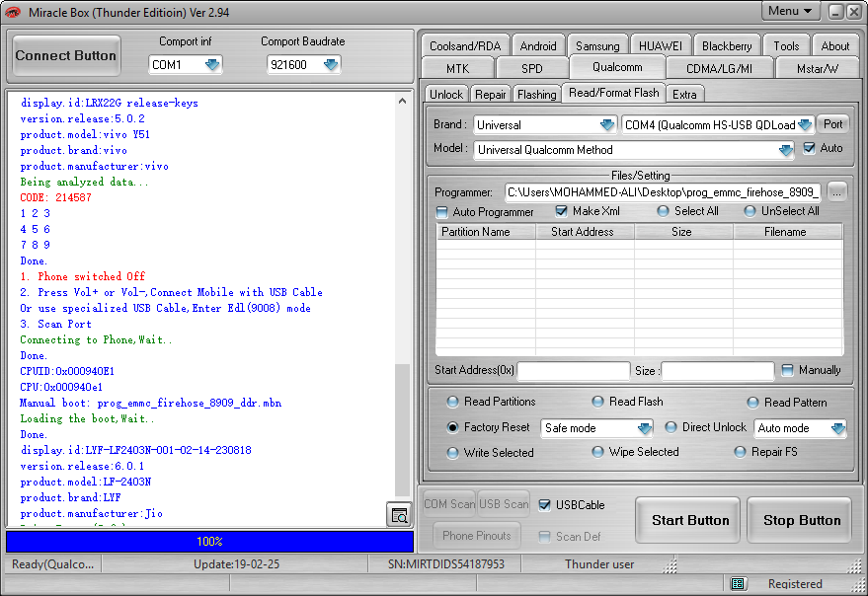868x596 pixels.
Task: Select the Repair FS radio button
Action: tap(741, 452)
